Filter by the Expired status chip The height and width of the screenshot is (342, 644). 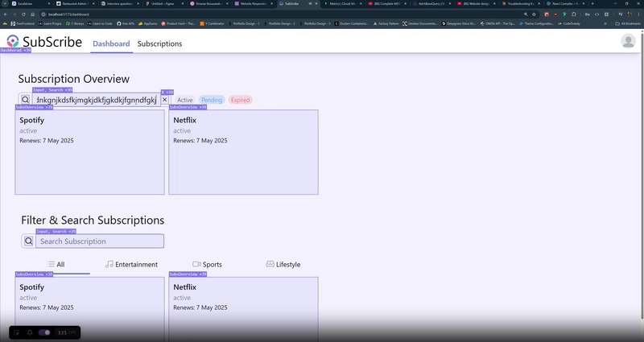point(240,100)
